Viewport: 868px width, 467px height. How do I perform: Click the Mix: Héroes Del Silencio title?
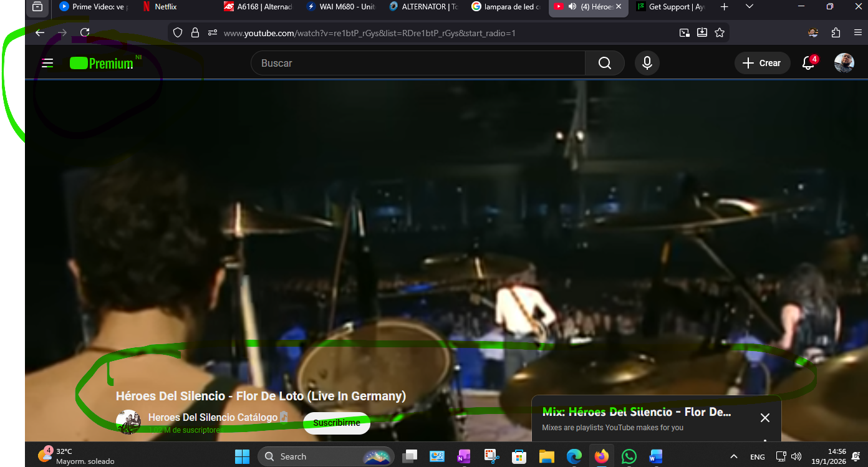click(637, 412)
